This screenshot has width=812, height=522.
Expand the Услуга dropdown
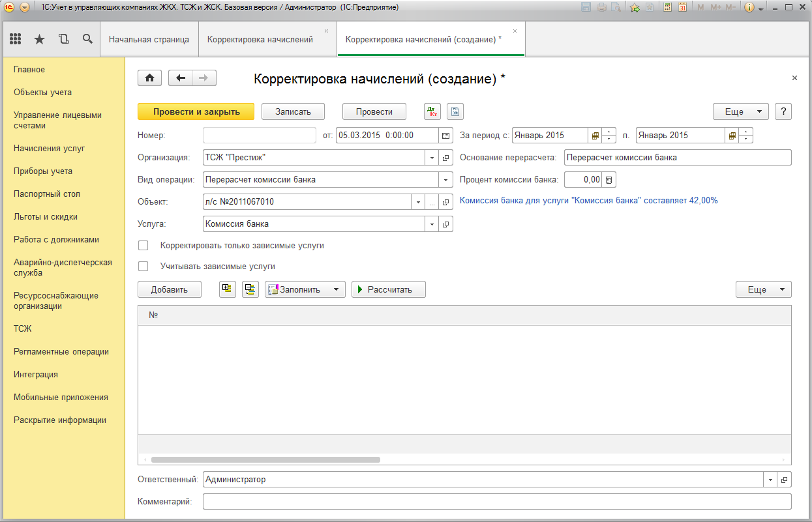click(432, 224)
